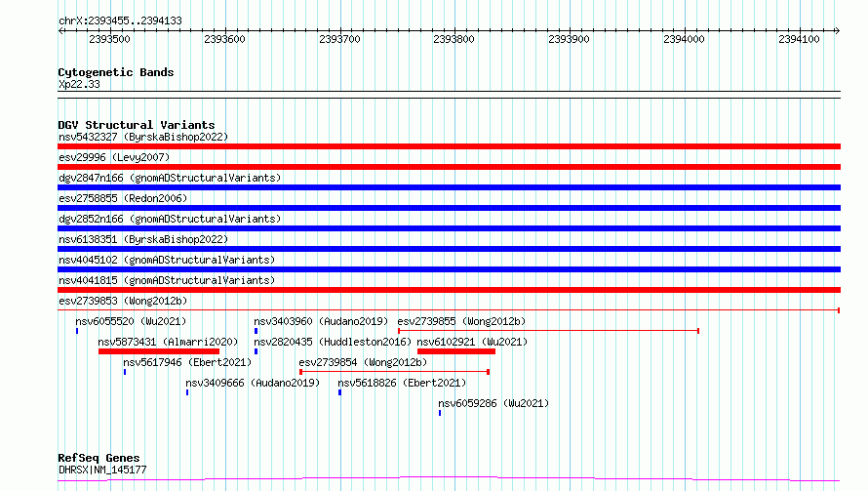Click the 2393700 ruler position label
The image size is (868, 491).
click(340, 39)
